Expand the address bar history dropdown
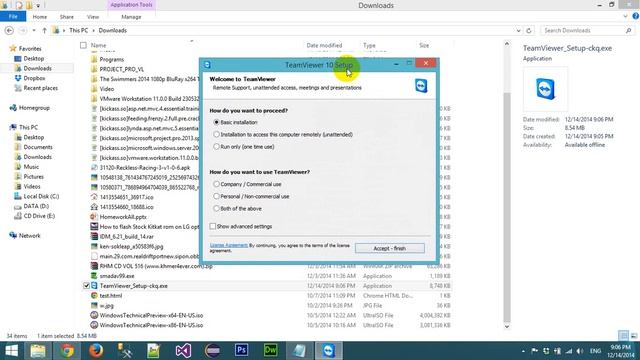The height and width of the screenshot is (360, 640). pos(518,31)
